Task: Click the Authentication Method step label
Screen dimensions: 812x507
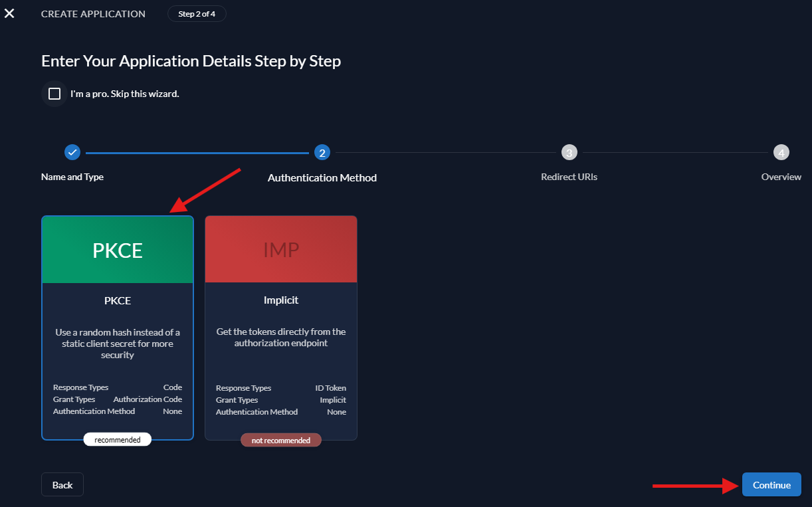Action: pyautogui.click(x=322, y=177)
